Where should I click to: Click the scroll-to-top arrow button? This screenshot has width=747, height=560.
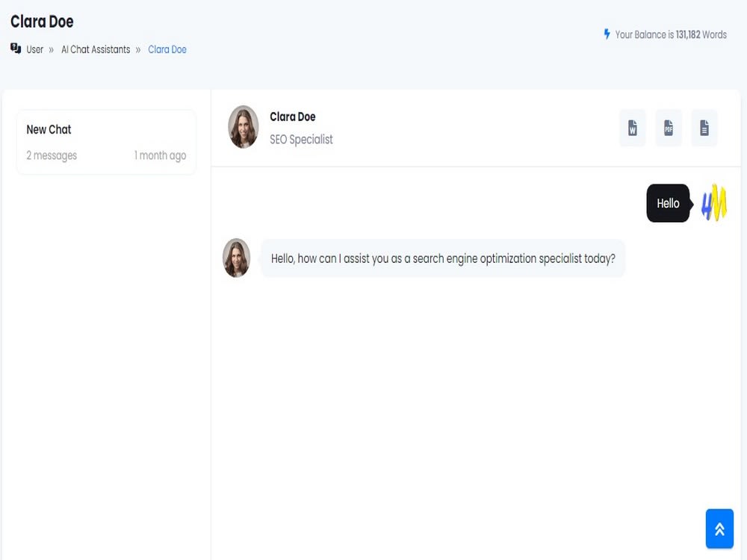(x=719, y=529)
